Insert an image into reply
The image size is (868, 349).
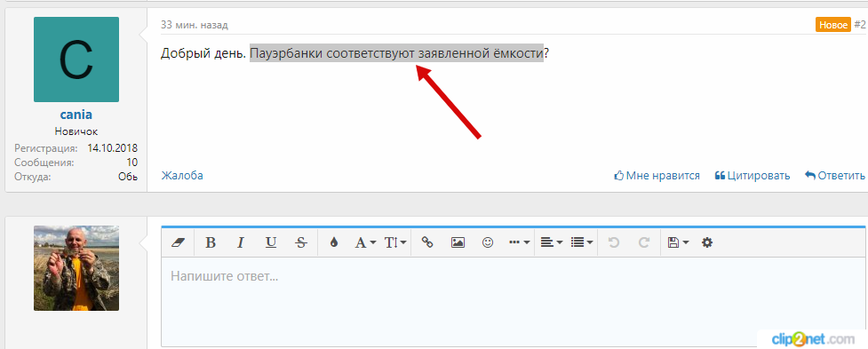[458, 242]
